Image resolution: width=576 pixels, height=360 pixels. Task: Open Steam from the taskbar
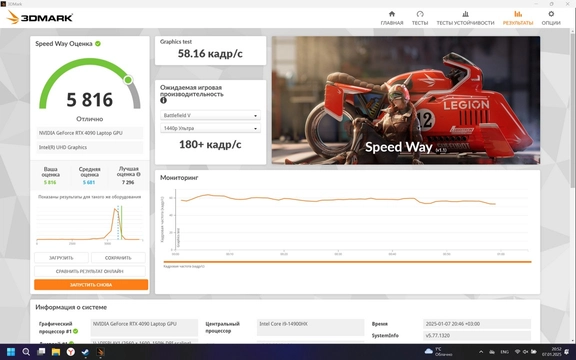tap(85, 352)
